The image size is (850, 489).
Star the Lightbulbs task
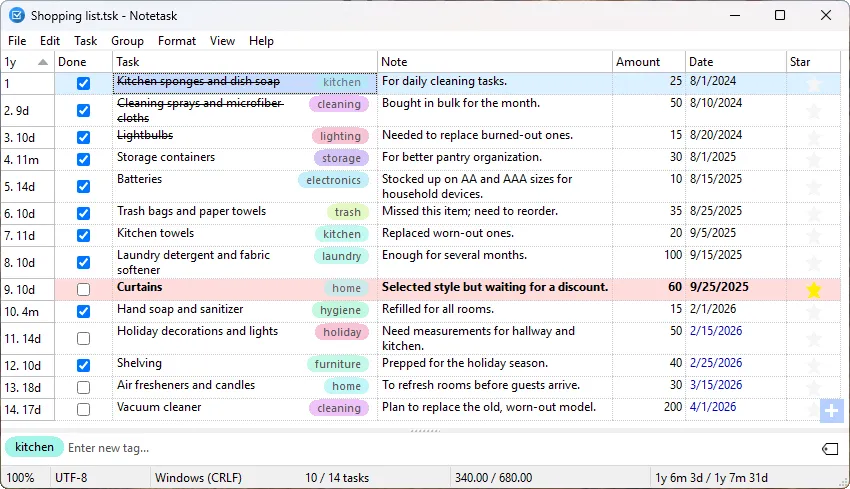pos(813,138)
